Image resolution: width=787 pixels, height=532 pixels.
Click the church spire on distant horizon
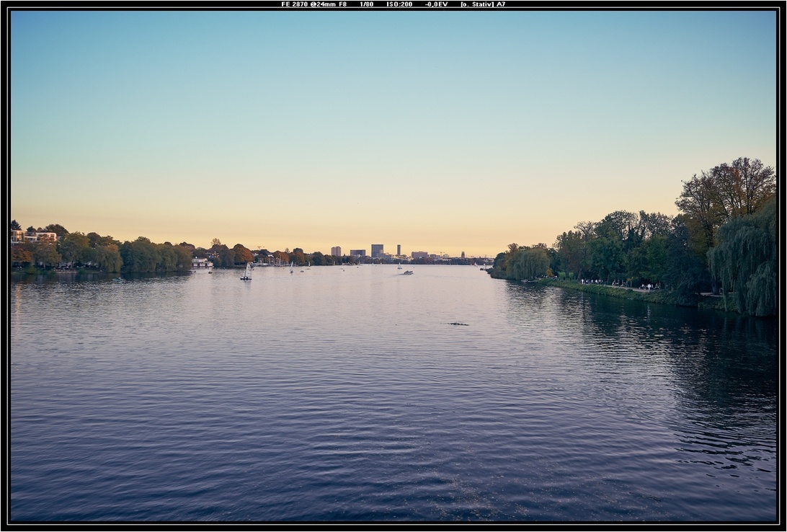(x=462, y=254)
